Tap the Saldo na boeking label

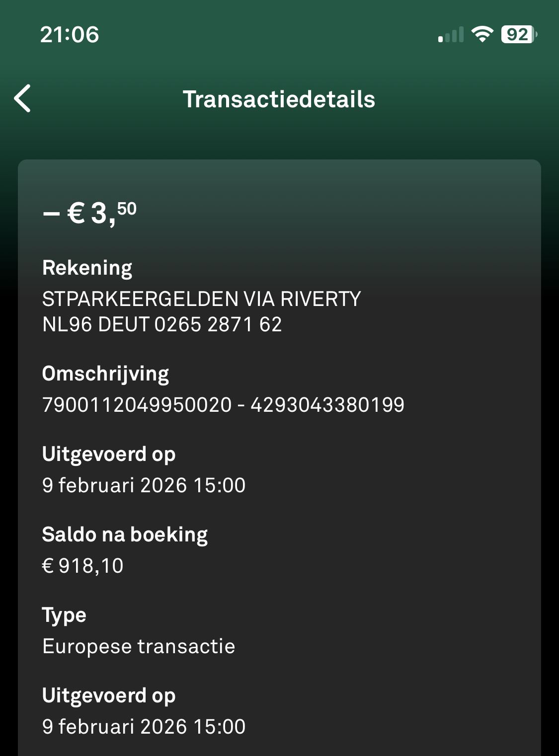click(x=125, y=535)
